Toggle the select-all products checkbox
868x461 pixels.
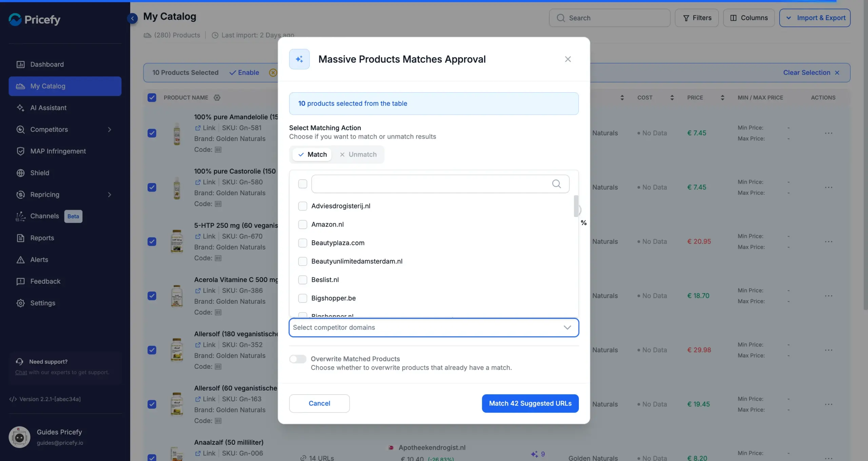[x=152, y=98]
